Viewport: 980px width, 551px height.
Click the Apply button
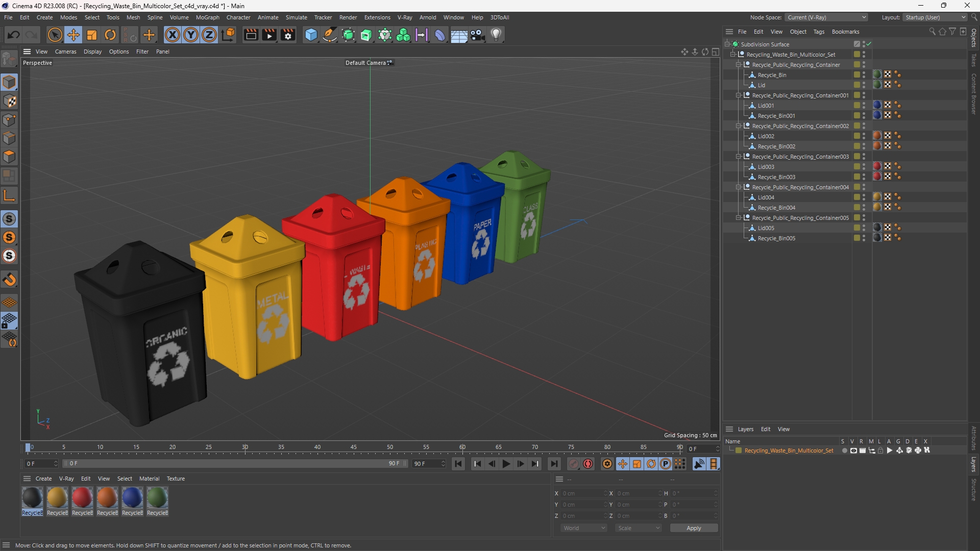click(x=694, y=528)
